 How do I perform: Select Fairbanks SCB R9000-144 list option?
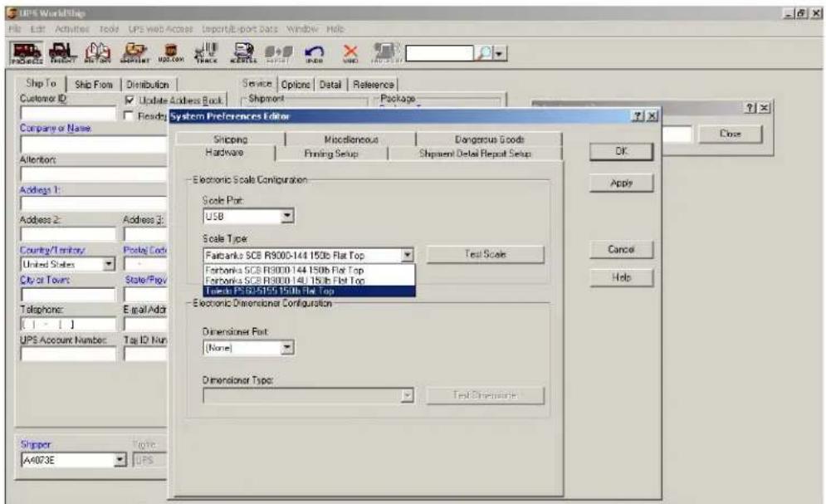tap(309, 270)
